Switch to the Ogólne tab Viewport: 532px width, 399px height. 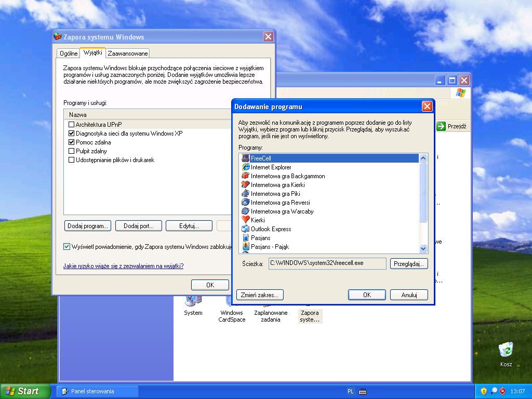(69, 54)
